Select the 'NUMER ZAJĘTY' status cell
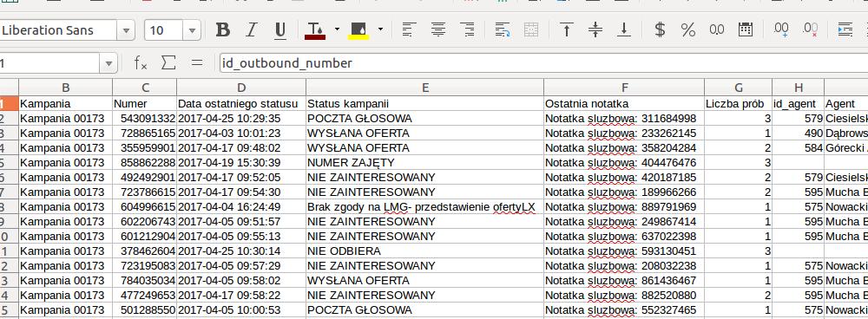This screenshot has width=868, height=319. tap(425, 163)
